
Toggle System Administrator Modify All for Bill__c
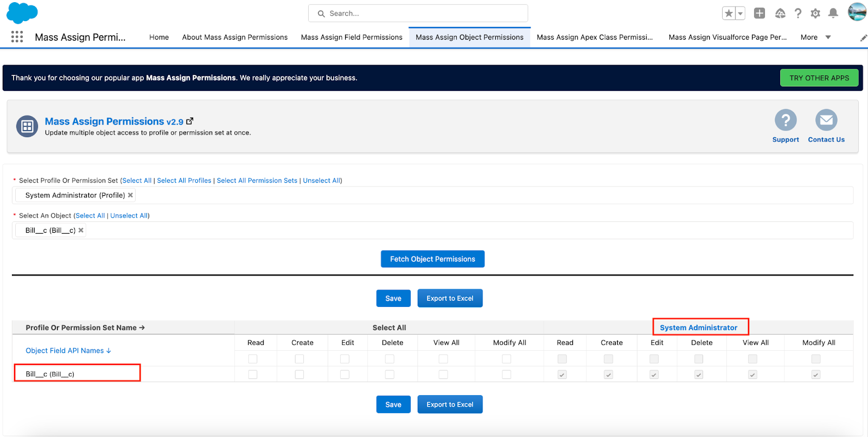tap(816, 375)
